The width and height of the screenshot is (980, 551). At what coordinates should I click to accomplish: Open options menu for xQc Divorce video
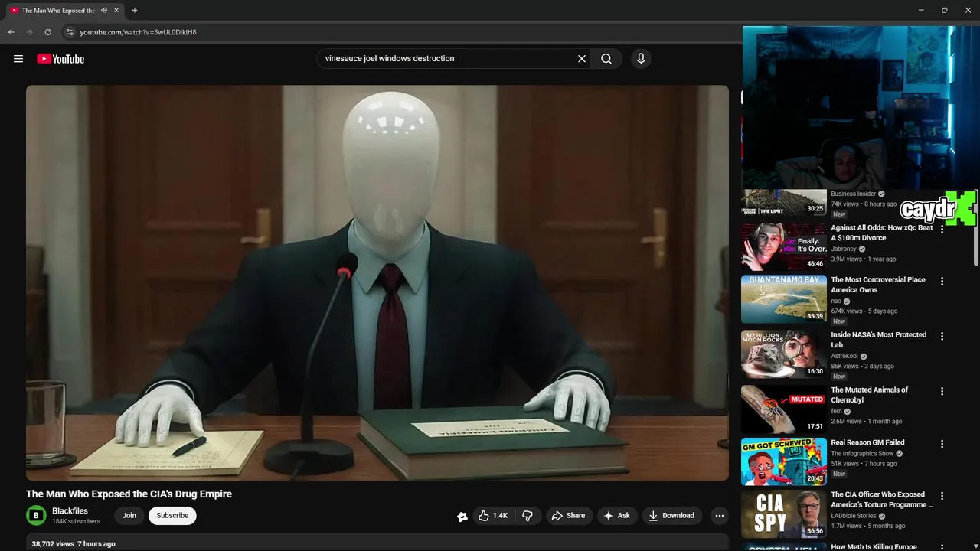pos(942,229)
